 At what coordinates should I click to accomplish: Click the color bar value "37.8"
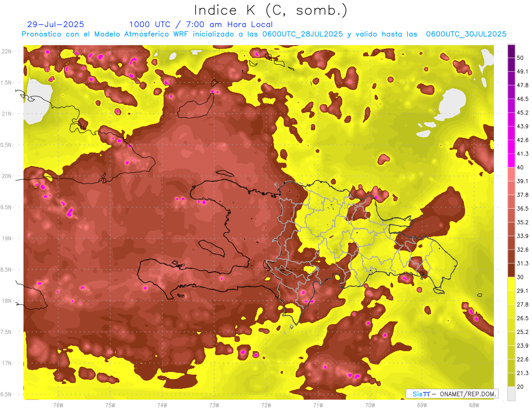[x=523, y=195]
